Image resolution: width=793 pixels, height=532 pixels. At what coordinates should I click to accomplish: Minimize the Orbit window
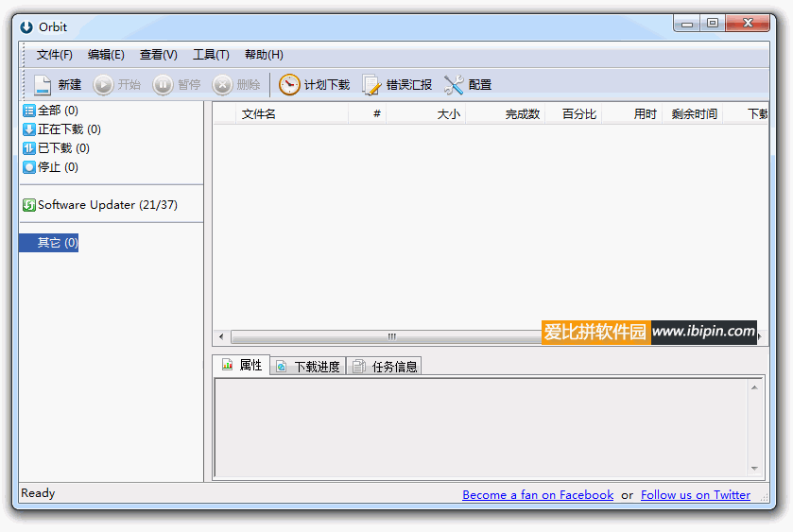click(x=687, y=24)
